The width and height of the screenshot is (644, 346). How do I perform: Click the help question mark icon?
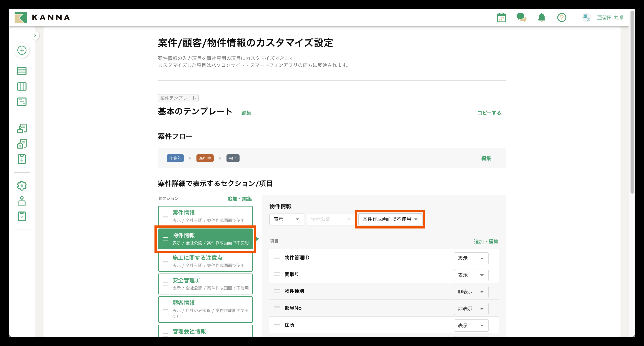562,17
